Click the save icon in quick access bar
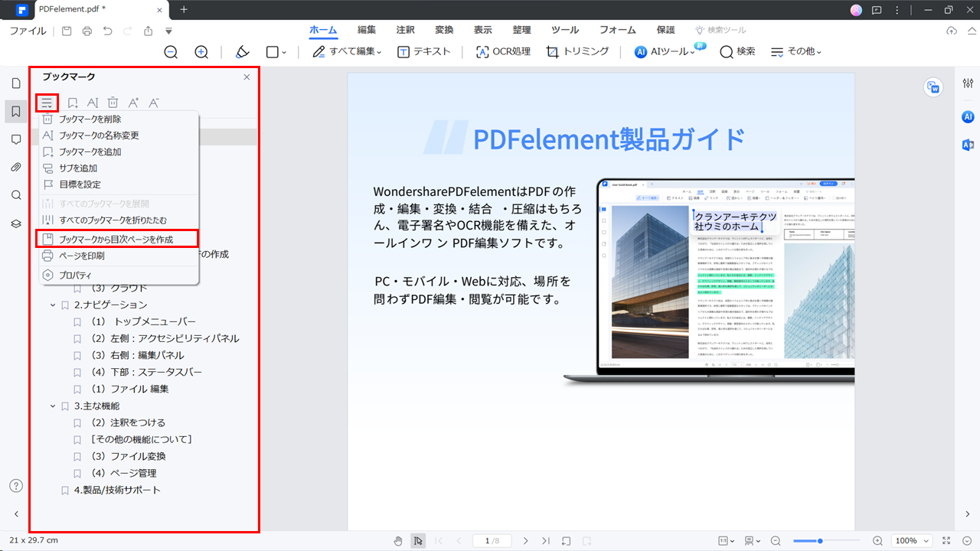 point(67,31)
